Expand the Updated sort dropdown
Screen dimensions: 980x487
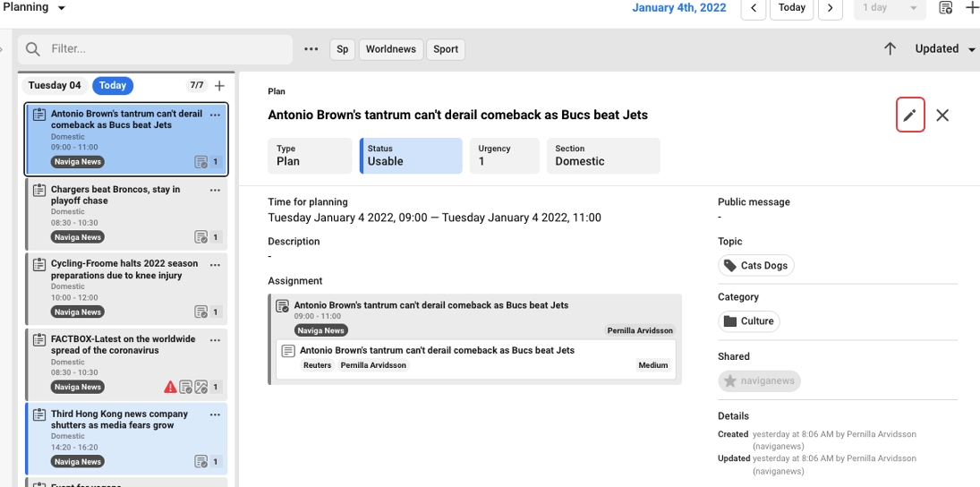[944, 49]
